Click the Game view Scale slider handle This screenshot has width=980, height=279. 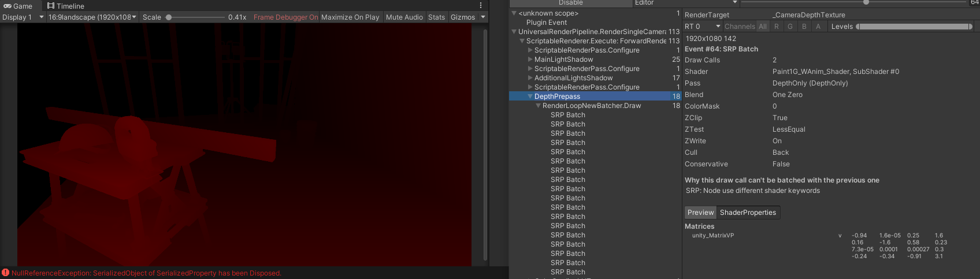point(169,17)
